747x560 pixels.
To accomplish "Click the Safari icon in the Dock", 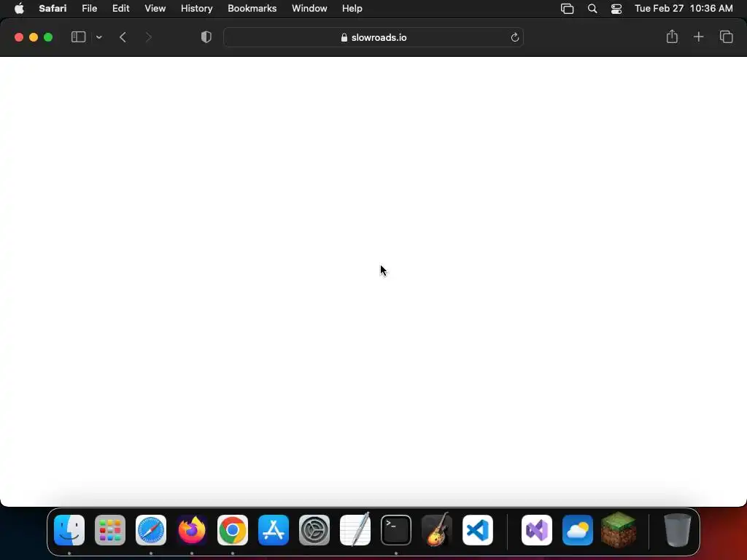I will tap(151, 530).
